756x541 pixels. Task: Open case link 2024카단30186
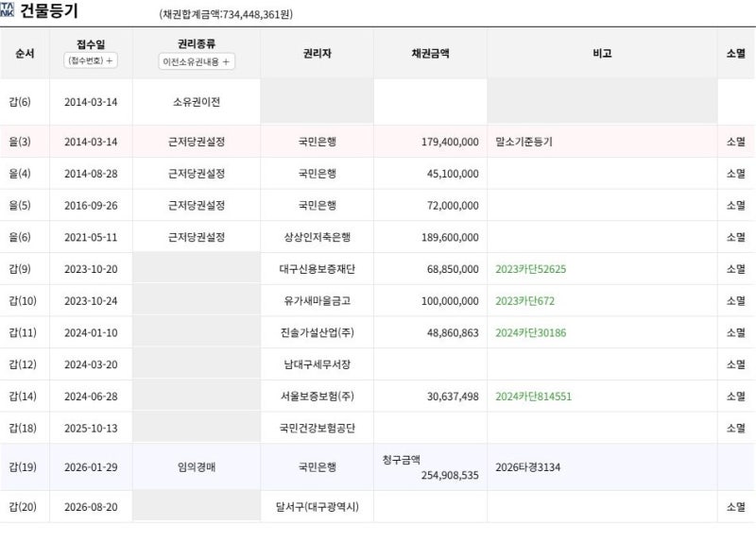coord(530,332)
